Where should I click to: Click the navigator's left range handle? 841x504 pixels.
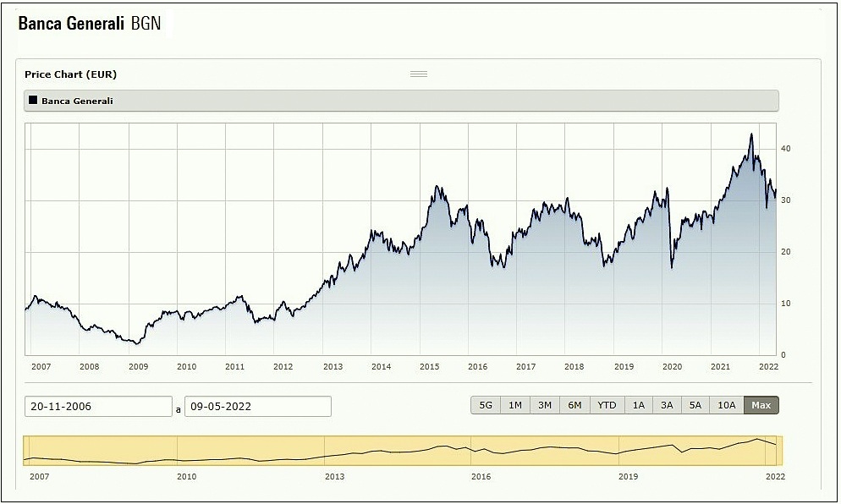[26, 451]
